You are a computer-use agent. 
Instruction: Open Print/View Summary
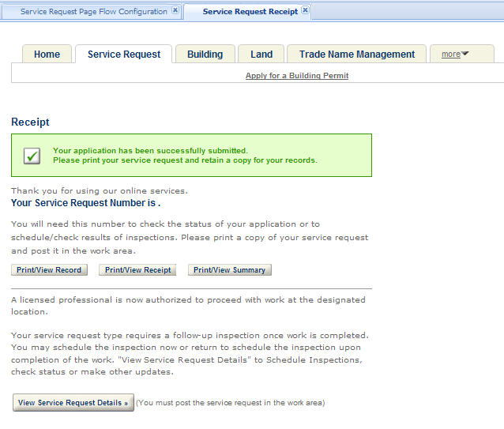[230, 270]
